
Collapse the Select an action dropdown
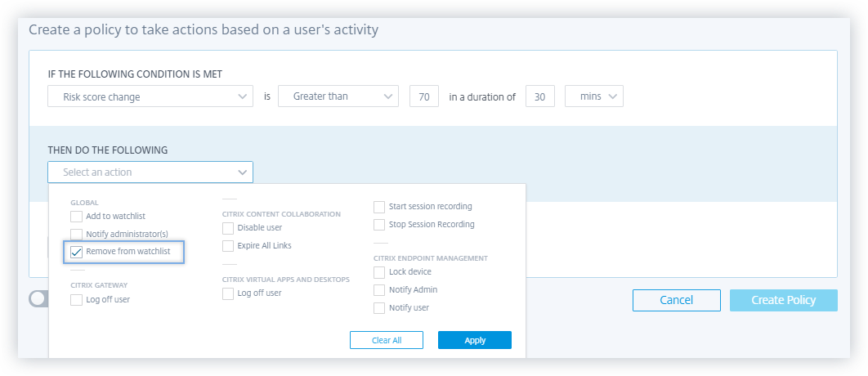pos(150,172)
